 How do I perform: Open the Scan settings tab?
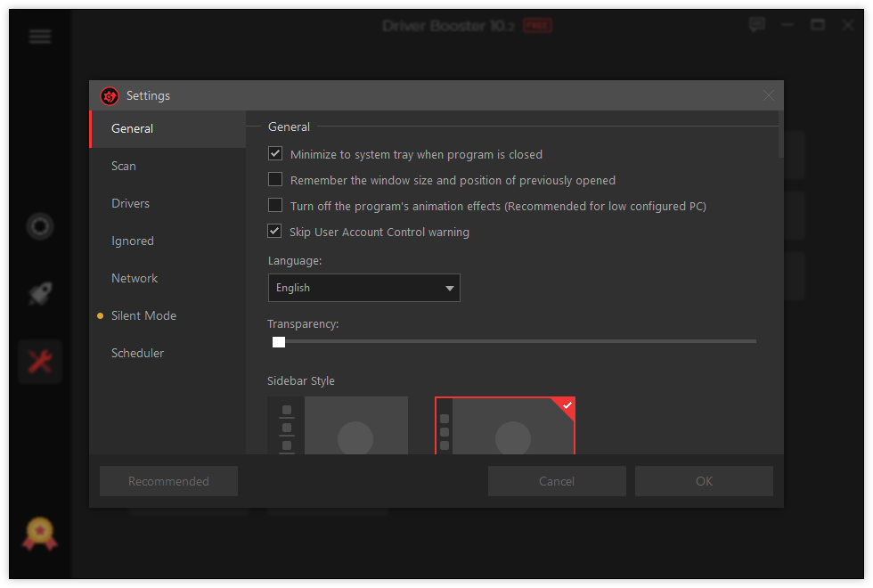[x=167, y=166]
